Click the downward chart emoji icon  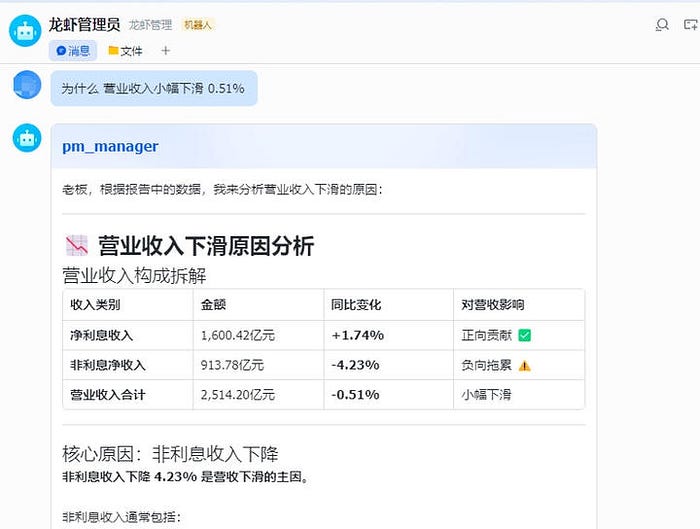[77, 246]
